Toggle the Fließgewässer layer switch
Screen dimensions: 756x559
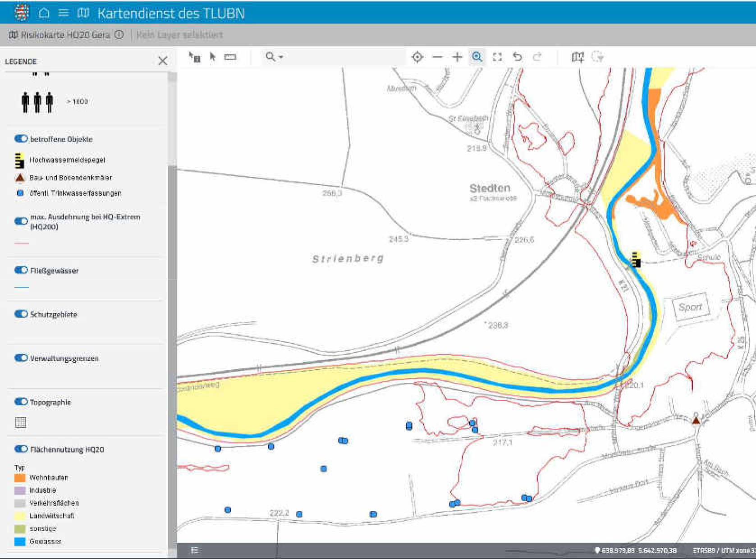21,270
